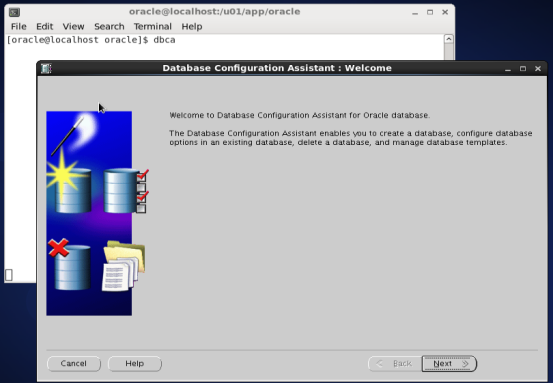This screenshot has width=554, height=383.
Task: Close the oracle terminal window
Action: 445,12
